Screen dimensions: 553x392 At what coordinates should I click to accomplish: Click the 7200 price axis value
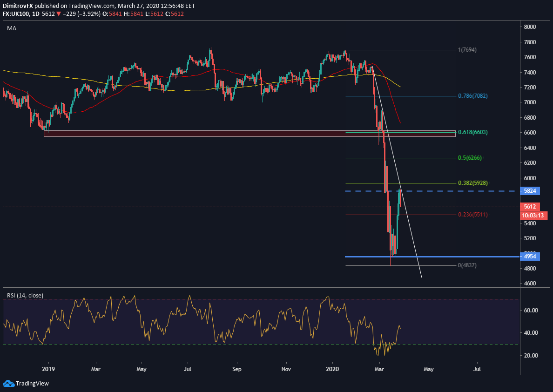click(530, 87)
